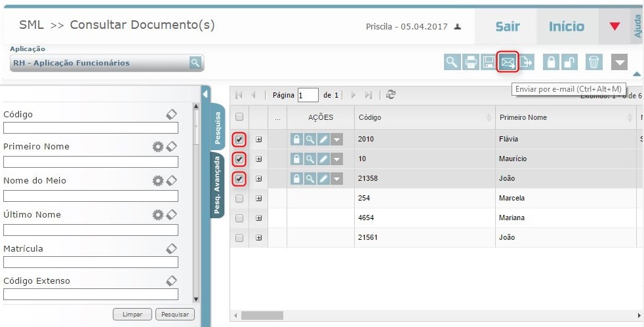
Task: Click the Sair link in header
Action: pyautogui.click(x=507, y=26)
